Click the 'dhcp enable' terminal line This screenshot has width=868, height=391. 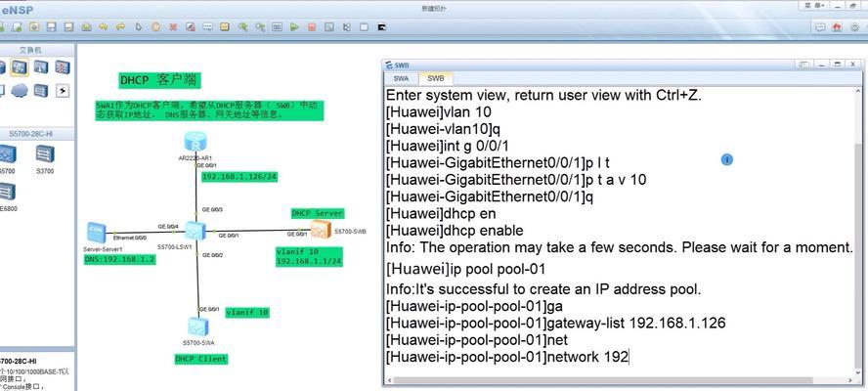[x=455, y=231]
